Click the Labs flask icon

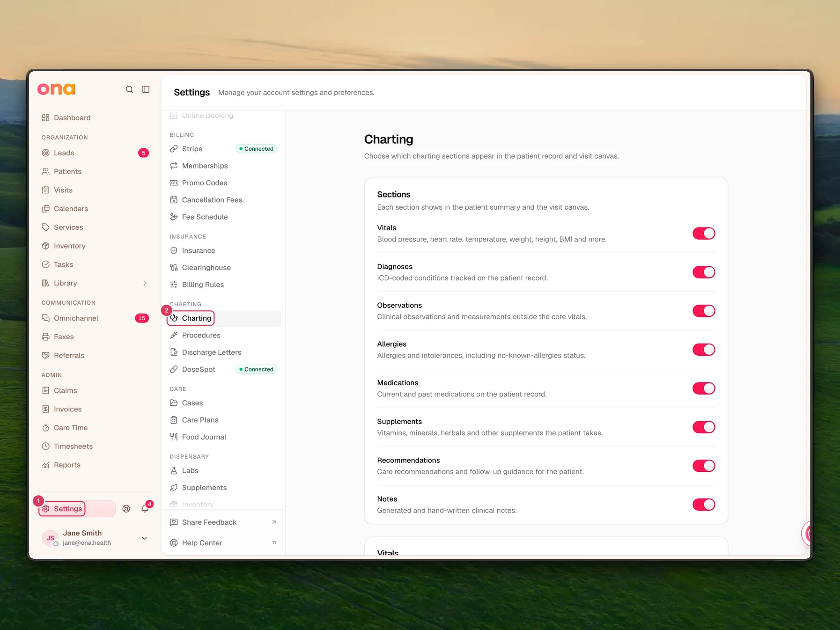174,471
